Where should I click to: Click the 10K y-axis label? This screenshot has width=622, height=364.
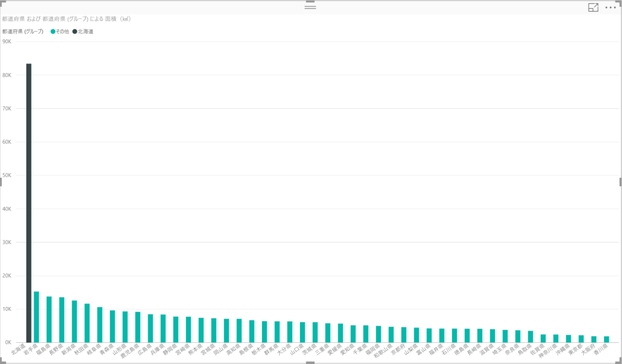[6, 309]
